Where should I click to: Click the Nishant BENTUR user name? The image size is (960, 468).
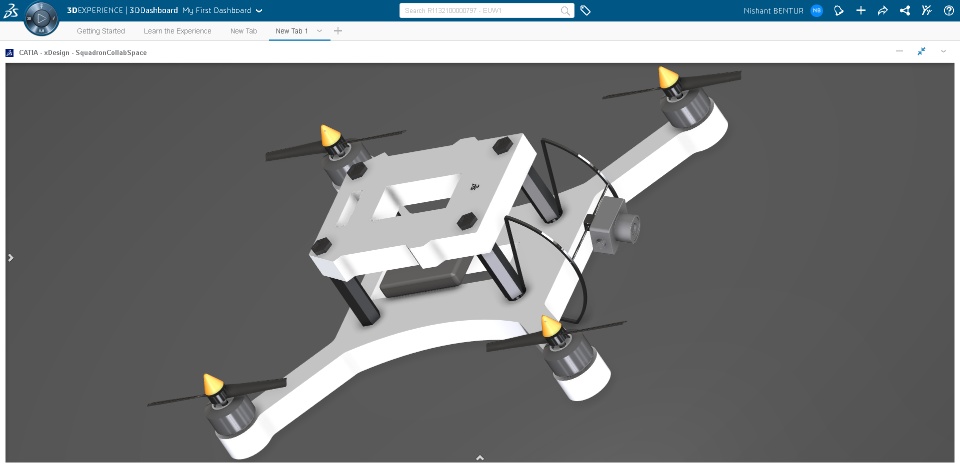point(773,11)
